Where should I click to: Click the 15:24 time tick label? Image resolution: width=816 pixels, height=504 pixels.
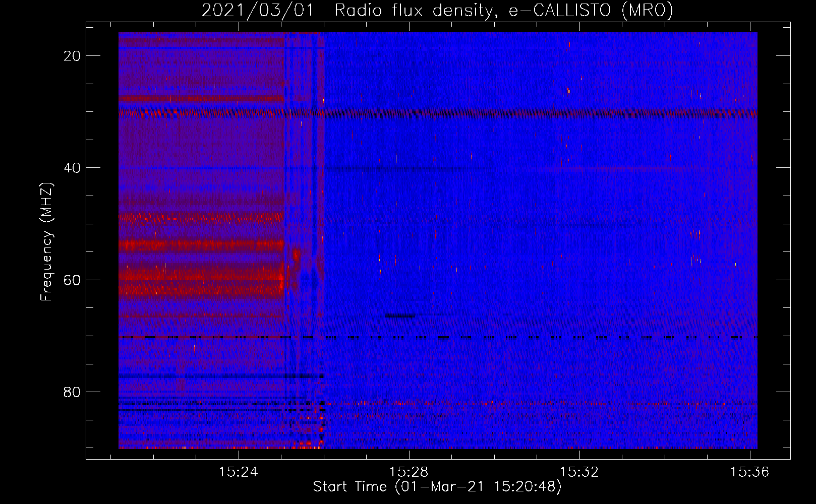click(239, 472)
